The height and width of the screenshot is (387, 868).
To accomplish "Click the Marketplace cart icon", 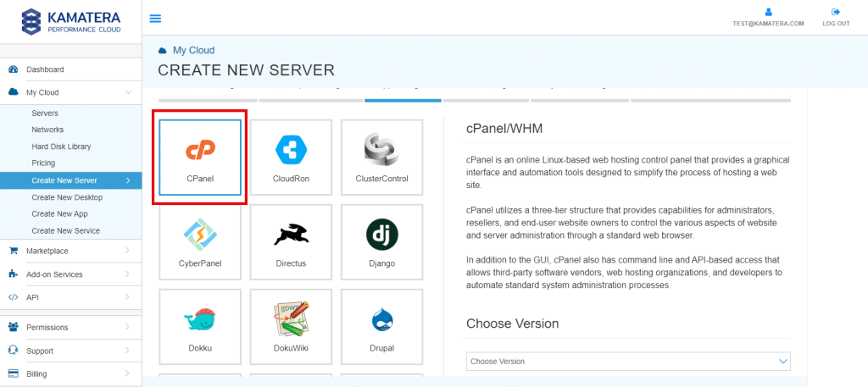I will [14, 251].
